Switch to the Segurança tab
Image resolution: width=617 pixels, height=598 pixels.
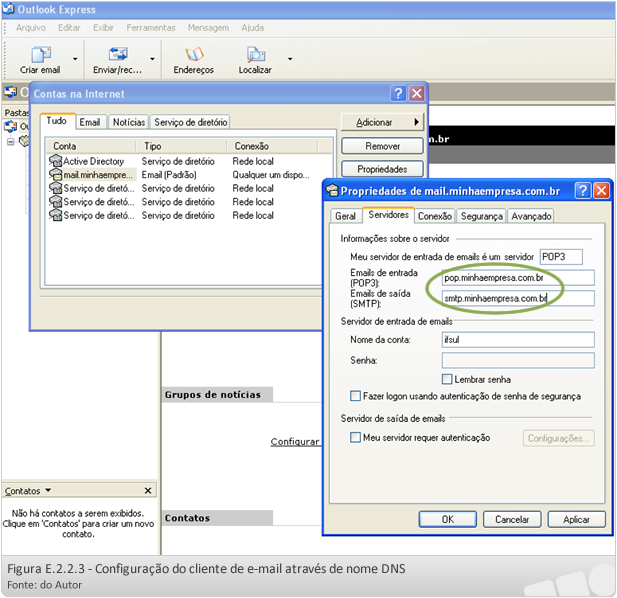click(x=482, y=216)
